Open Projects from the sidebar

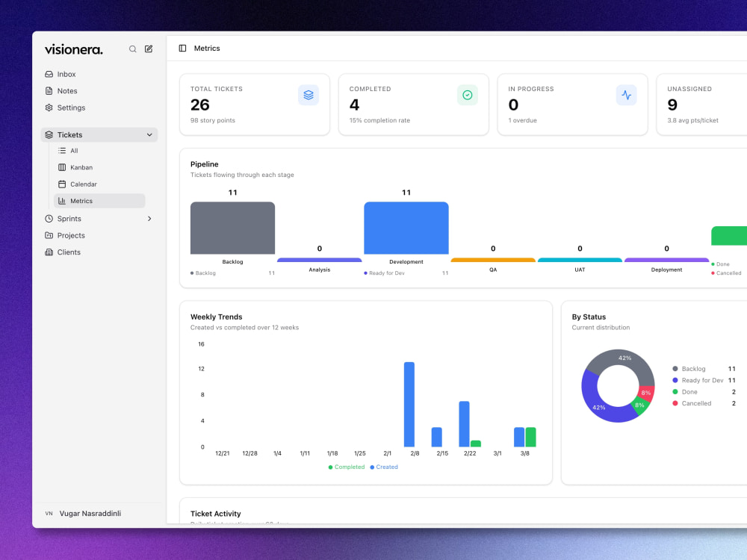(x=99, y=235)
